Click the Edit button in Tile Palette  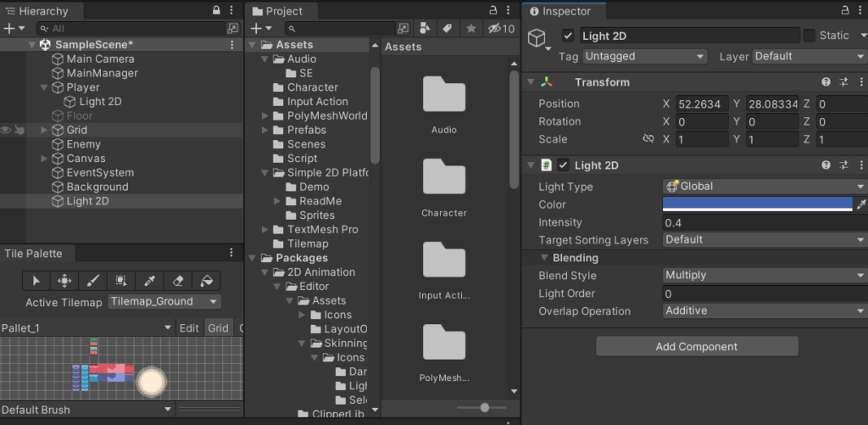pos(189,328)
